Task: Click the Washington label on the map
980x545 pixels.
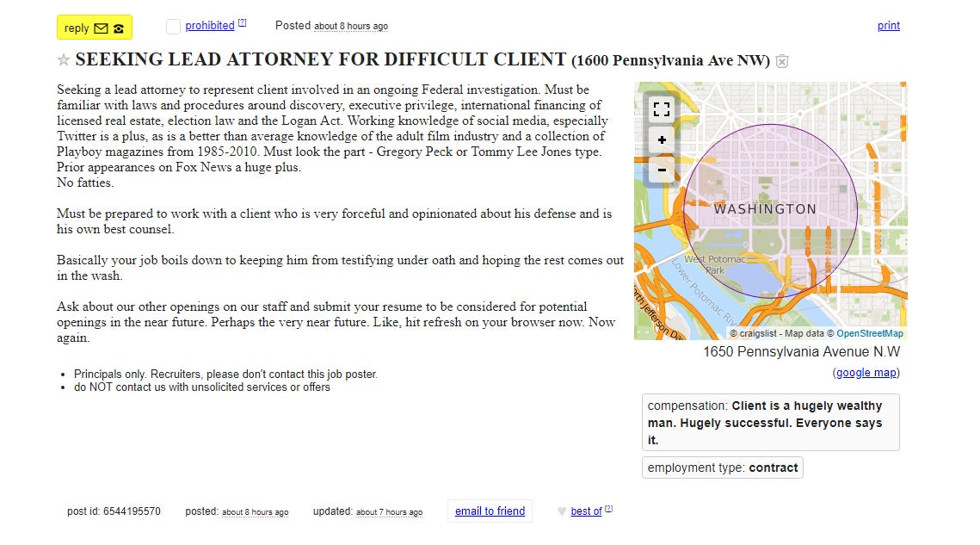Action: [x=765, y=209]
